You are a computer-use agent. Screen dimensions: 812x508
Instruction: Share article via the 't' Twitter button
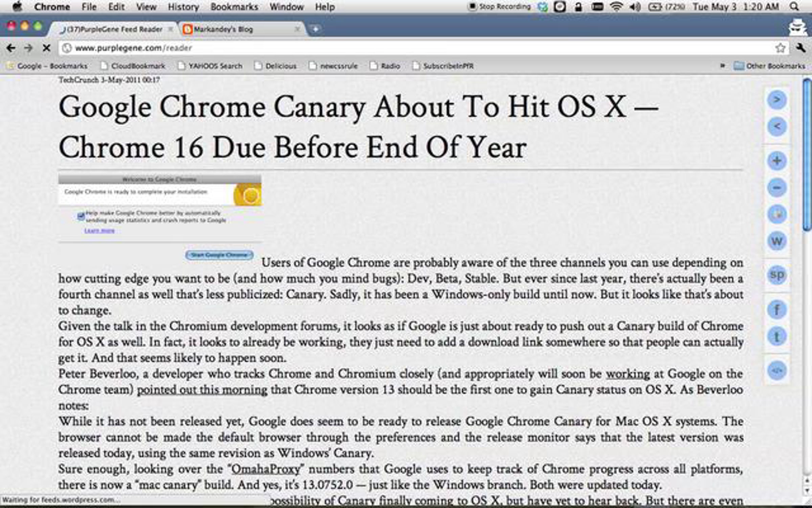(x=777, y=337)
